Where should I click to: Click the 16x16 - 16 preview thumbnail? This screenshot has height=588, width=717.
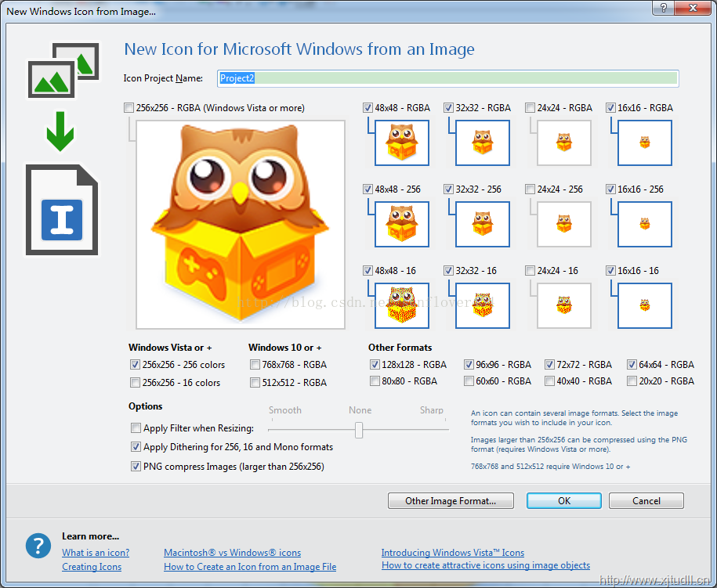(x=644, y=305)
